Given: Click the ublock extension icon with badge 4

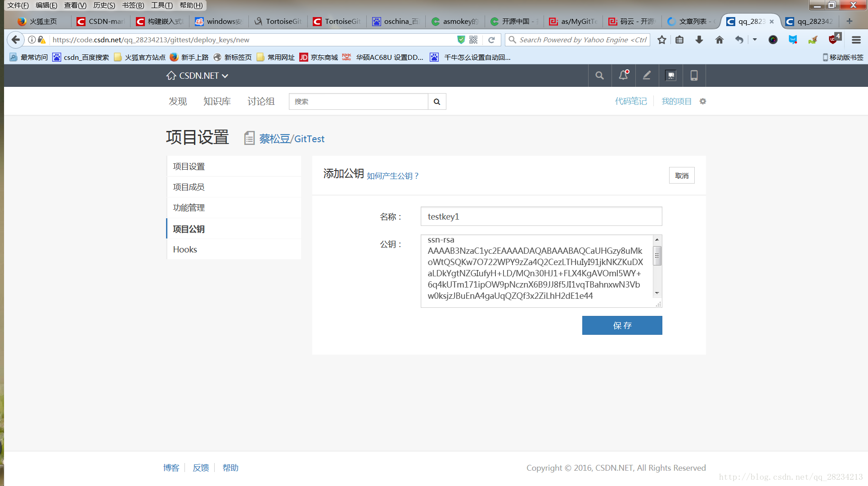Looking at the screenshot, I should [x=834, y=39].
